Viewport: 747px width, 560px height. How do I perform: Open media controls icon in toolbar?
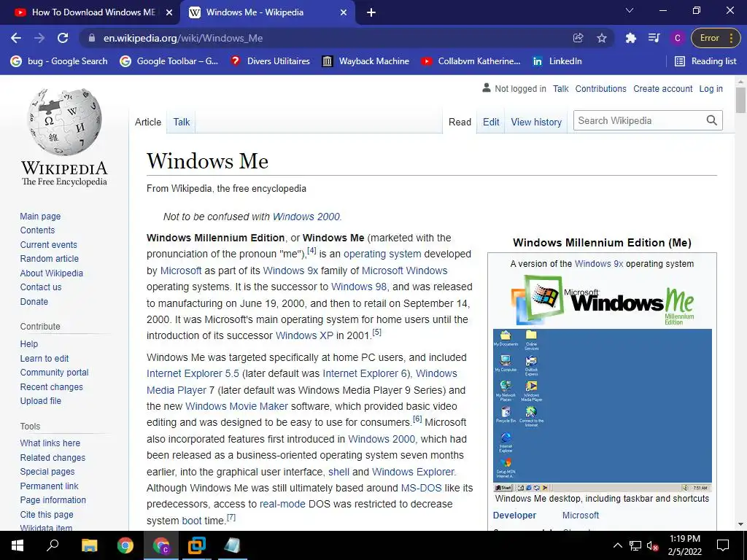coord(654,38)
